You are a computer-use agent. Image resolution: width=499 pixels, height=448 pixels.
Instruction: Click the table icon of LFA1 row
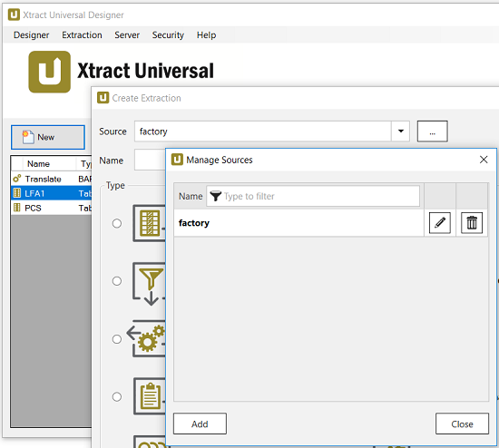(17, 193)
